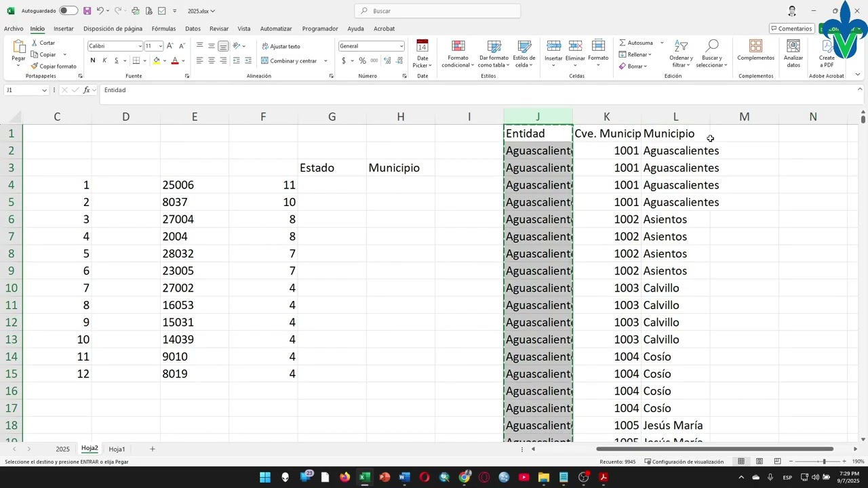Screen dimensions: 868x488
Task: Switch to the Hoja1 sheet tab
Action: [117, 449]
